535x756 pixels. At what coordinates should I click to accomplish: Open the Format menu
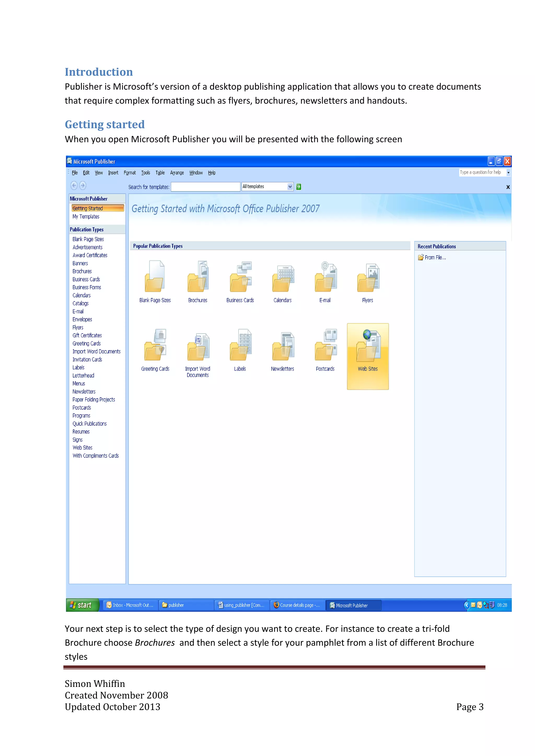[130, 173]
